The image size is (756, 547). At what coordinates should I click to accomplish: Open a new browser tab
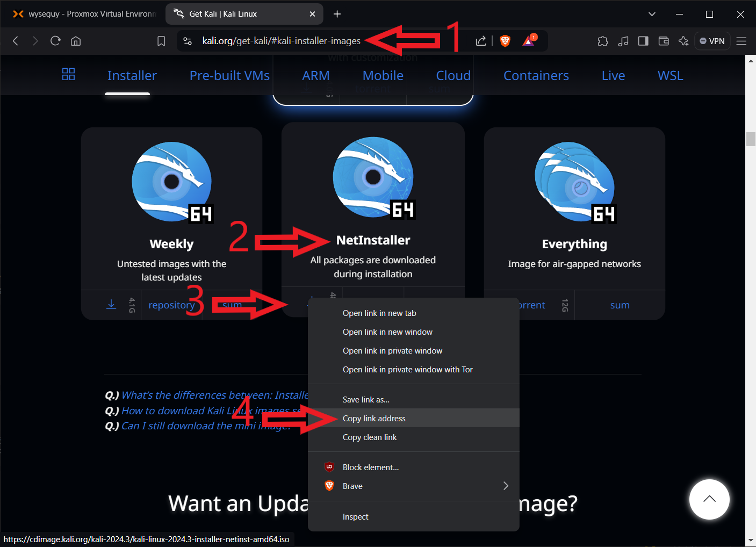(x=337, y=14)
